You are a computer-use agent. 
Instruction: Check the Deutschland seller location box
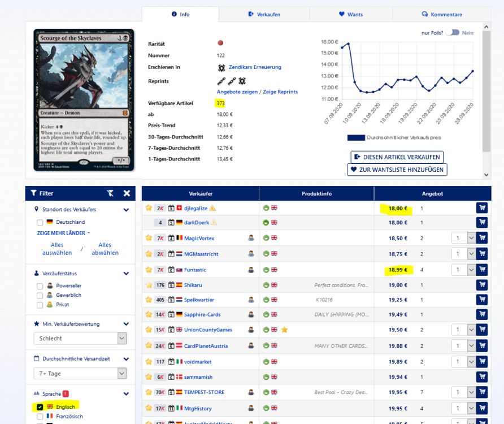pyautogui.click(x=40, y=223)
